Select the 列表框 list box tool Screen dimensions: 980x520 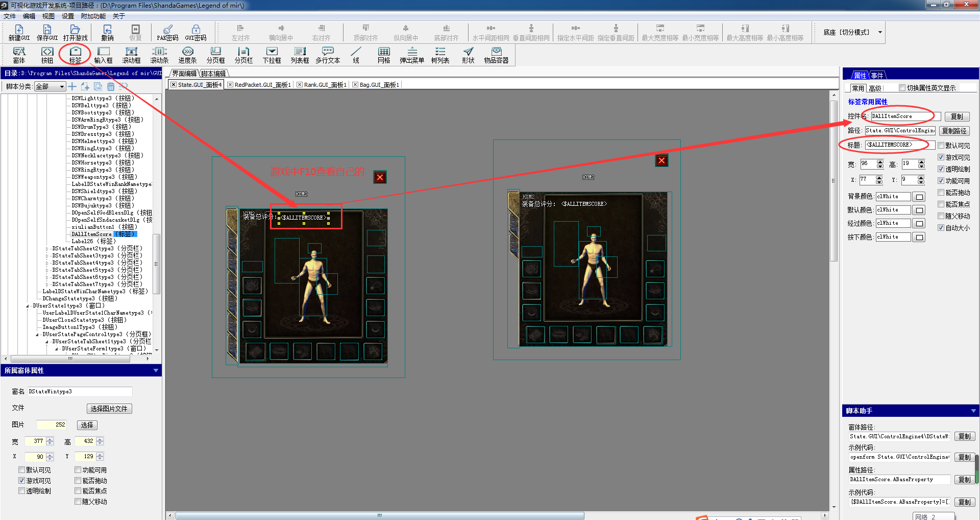click(300, 55)
